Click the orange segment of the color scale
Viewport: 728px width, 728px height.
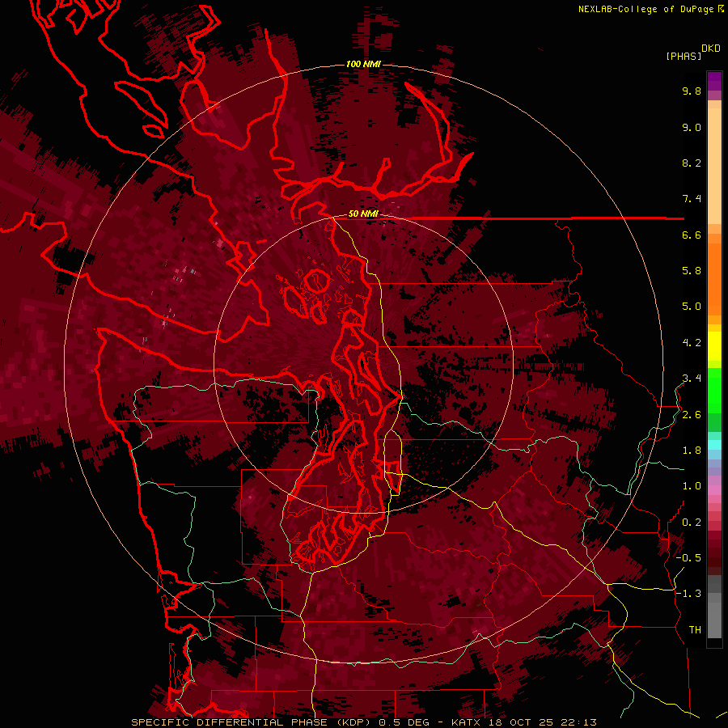click(714, 278)
